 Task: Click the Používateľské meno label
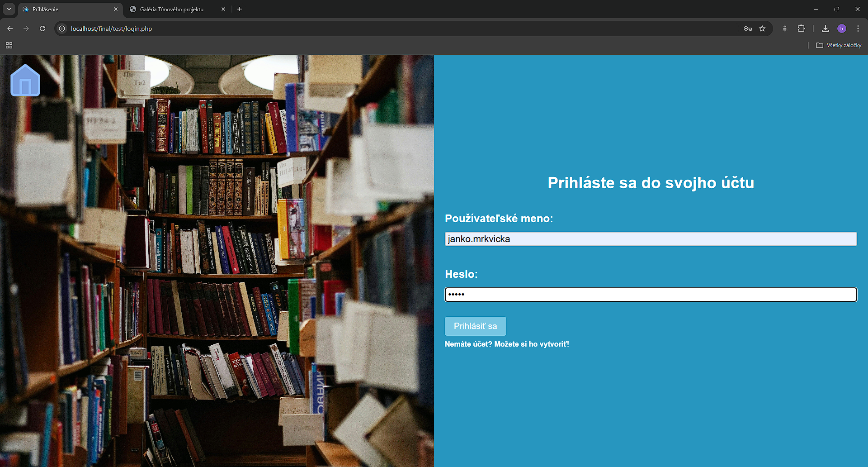click(499, 219)
